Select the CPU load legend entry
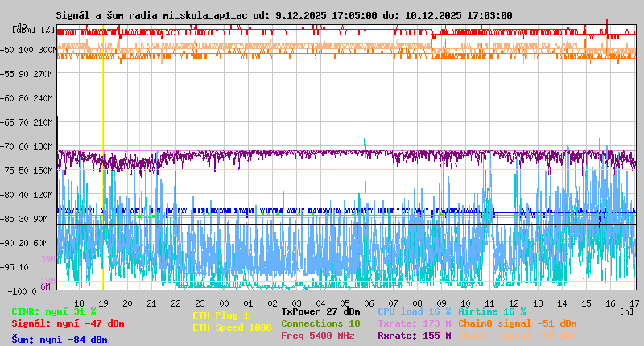The height and width of the screenshot is (346, 644). pyautogui.click(x=415, y=311)
